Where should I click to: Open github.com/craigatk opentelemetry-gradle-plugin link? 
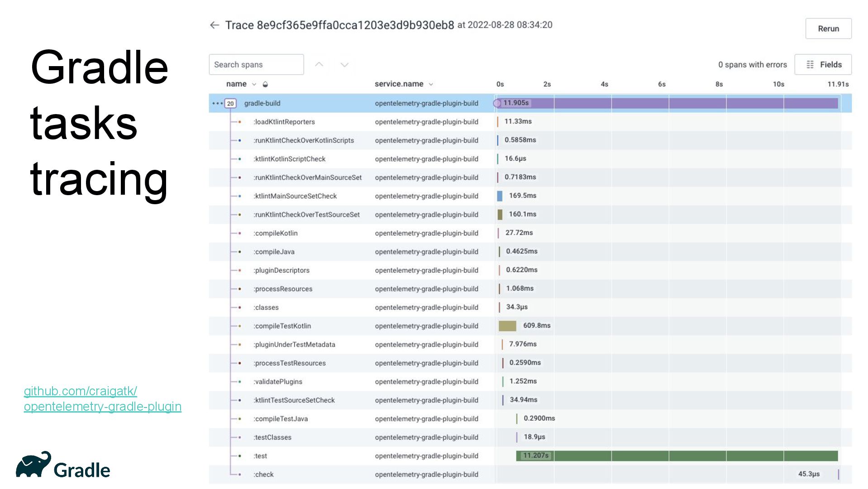103,398
